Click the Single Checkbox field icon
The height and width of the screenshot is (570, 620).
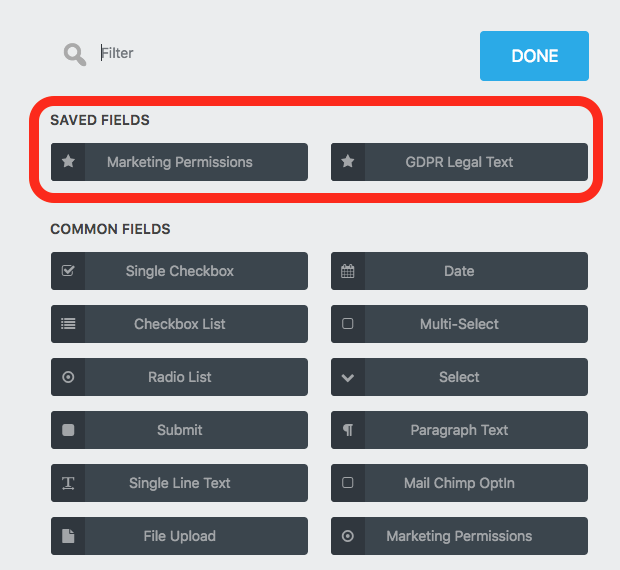click(x=68, y=271)
